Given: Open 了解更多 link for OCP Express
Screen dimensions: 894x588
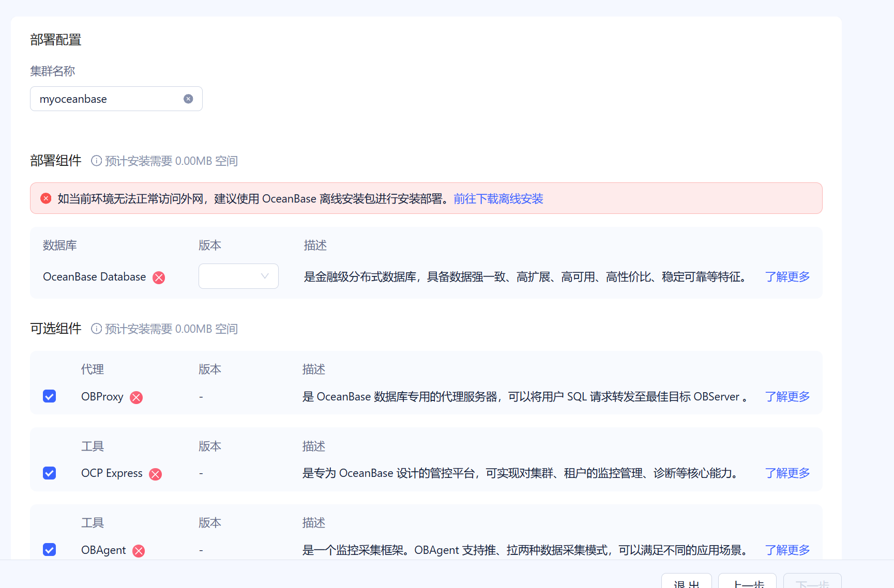Looking at the screenshot, I should pos(787,473).
